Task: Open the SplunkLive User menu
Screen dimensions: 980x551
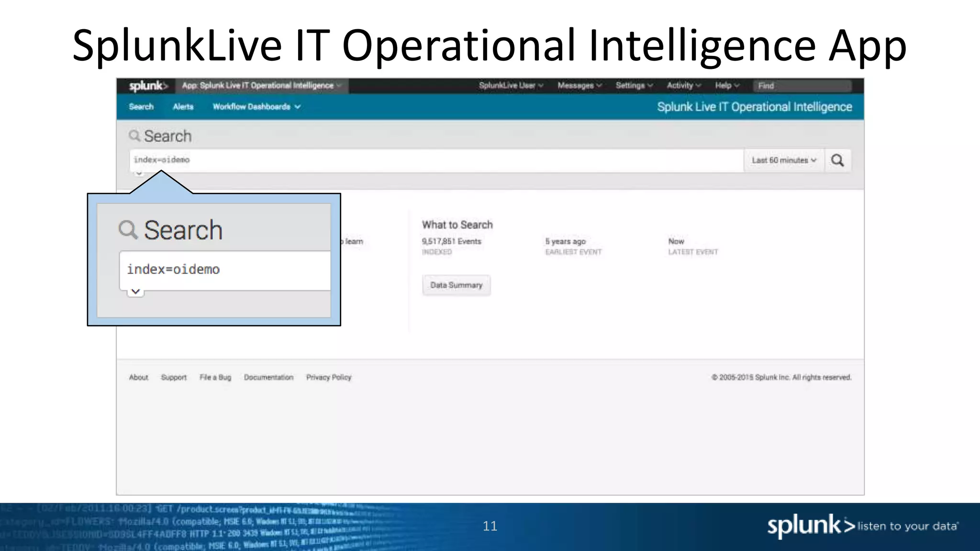Action: 511,86
